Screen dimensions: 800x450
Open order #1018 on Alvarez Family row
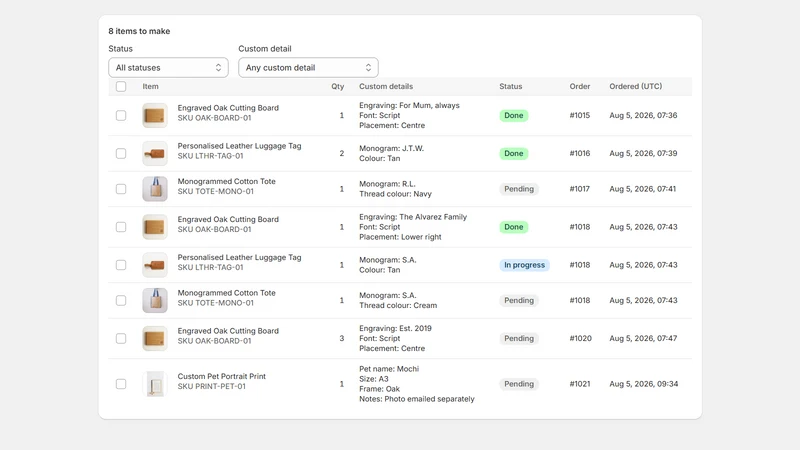point(580,227)
